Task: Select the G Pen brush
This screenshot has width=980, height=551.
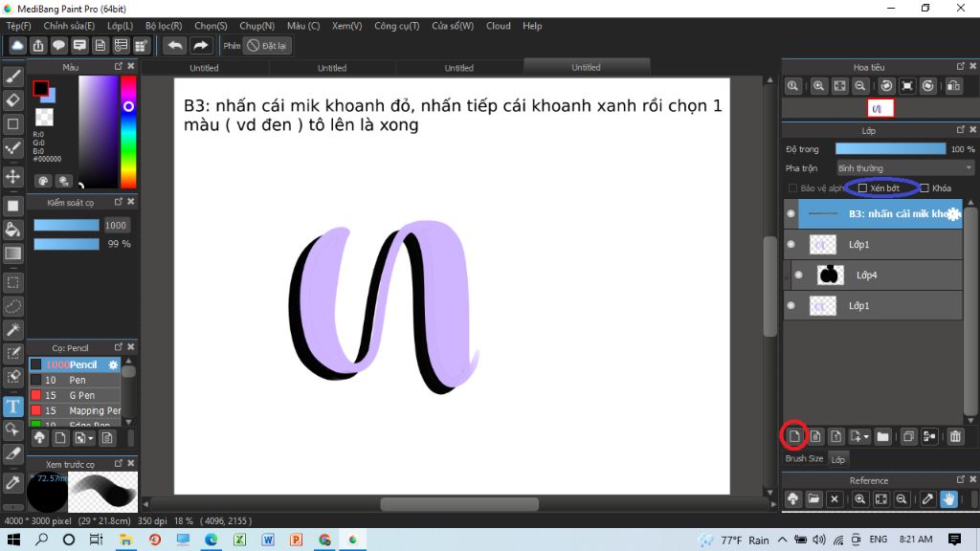Action: (x=75, y=395)
